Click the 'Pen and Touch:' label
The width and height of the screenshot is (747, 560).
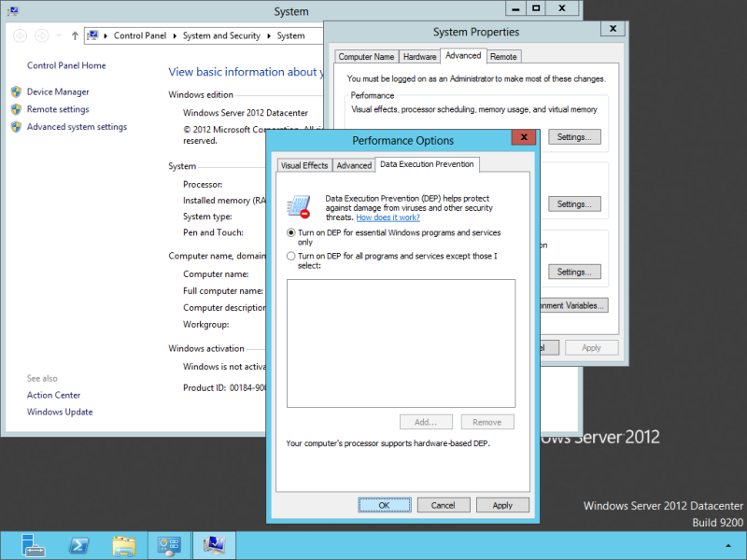click(213, 232)
